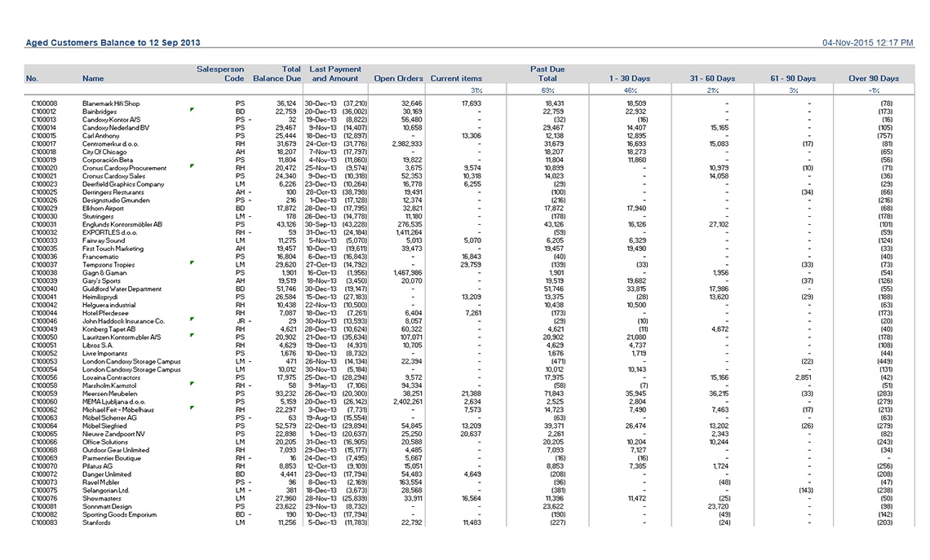Select the 'Name' column header
The image size is (930, 560).
pyautogui.click(x=93, y=78)
